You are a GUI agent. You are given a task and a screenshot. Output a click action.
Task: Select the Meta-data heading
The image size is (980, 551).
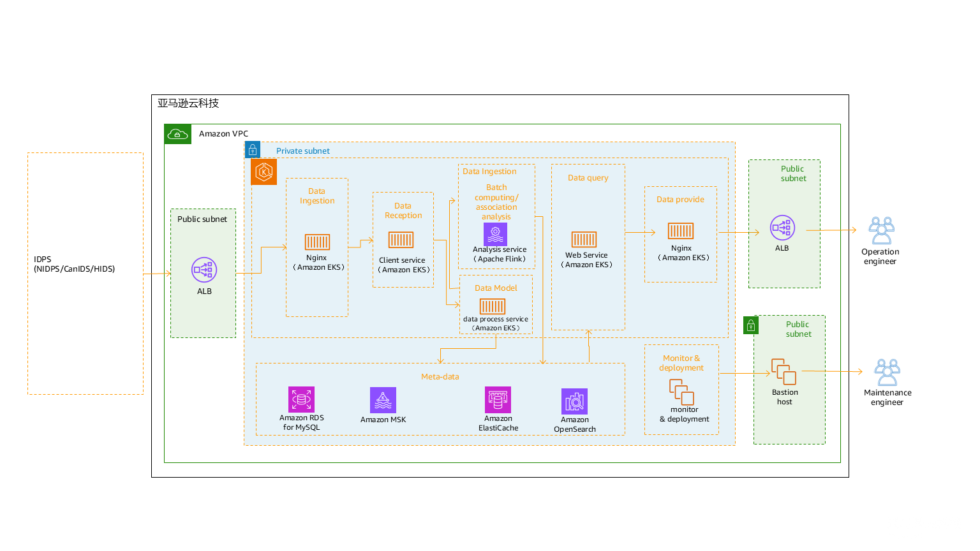(440, 377)
